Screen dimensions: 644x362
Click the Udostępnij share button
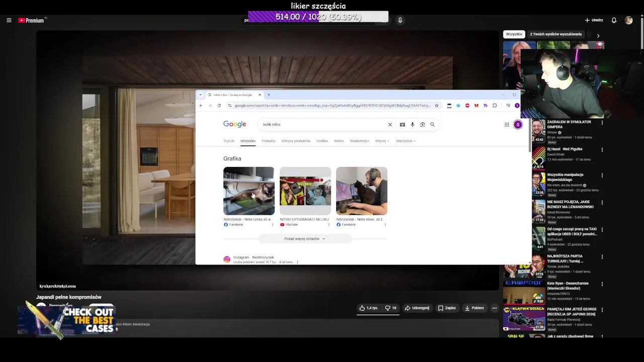pyautogui.click(x=417, y=308)
